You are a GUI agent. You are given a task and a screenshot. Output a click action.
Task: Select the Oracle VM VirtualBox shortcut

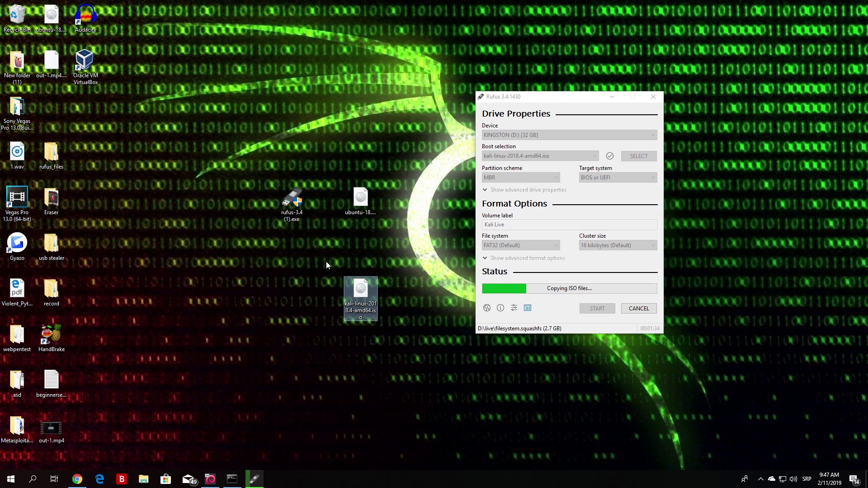(x=85, y=67)
